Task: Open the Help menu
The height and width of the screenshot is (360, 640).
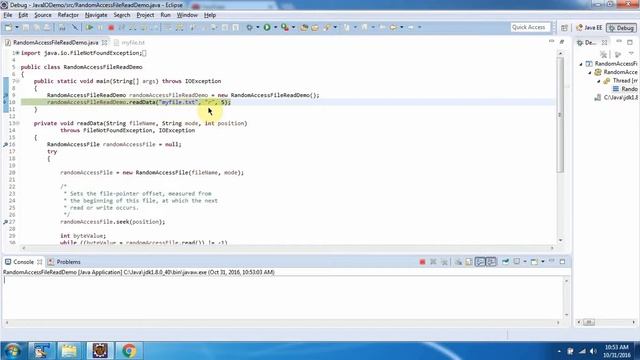Action: point(210,15)
